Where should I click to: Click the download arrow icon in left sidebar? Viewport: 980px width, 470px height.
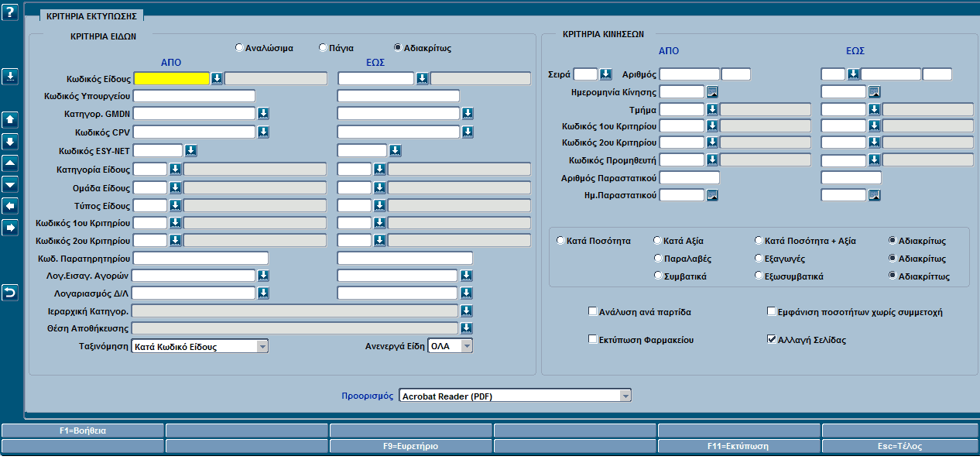click(x=10, y=76)
